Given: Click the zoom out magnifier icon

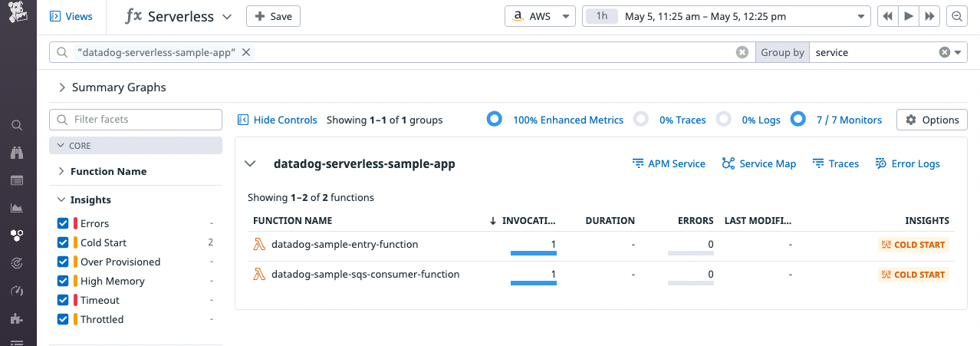Looking at the screenshot, I should coord(956,16).
